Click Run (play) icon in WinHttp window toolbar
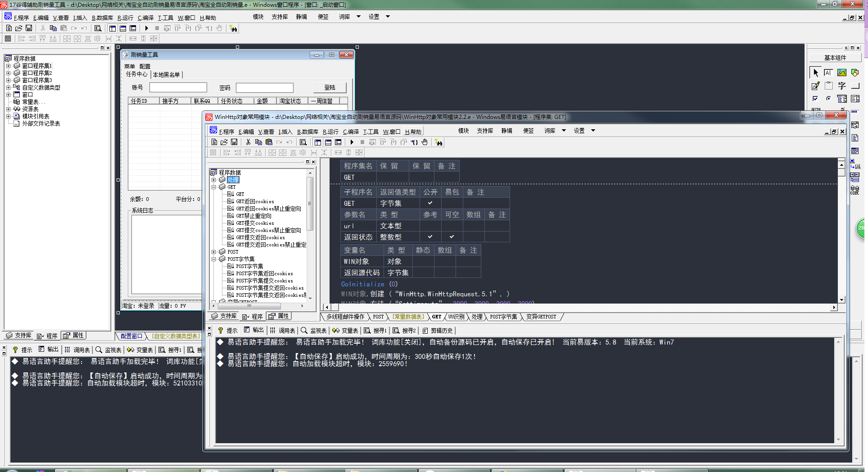The width and height of the screenshot is (868, 472). pos(352,142)
